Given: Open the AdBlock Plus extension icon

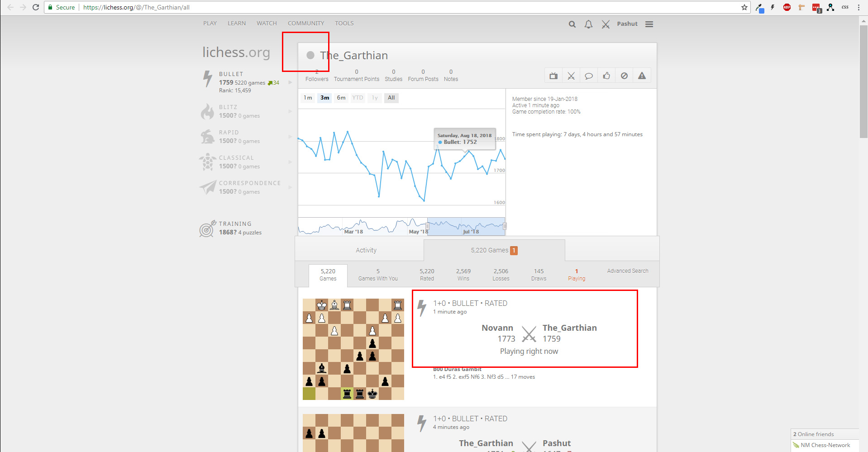Looking at the screenshot, I should [787, 7].
